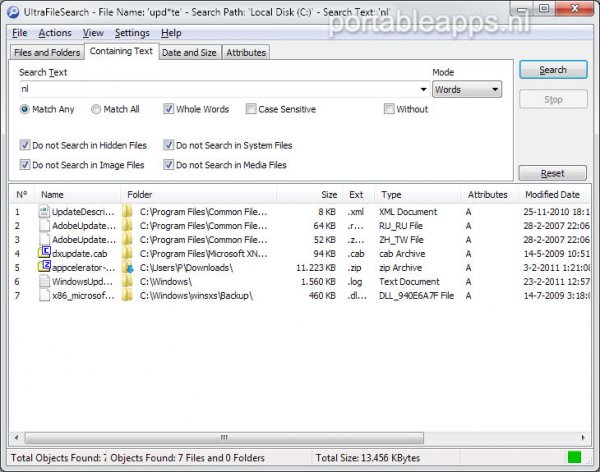
Task: Uncheck Do not Search in Hidden Files
Action: (25, 146)
